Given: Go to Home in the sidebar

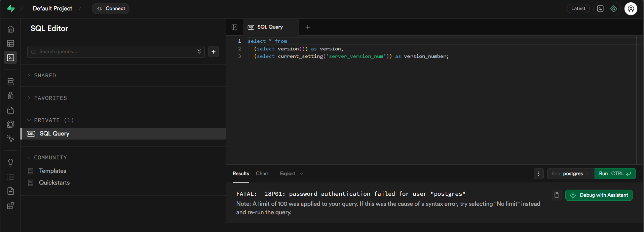Looking at the screenshot, I should click(11, 29).
